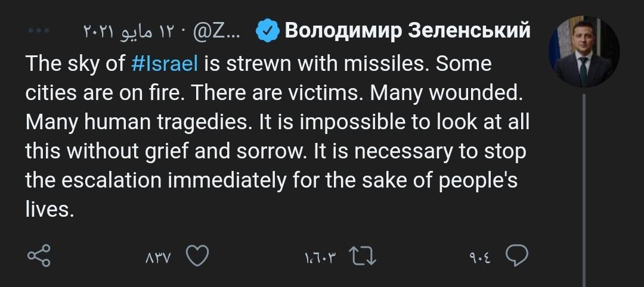Open Zelensky's profile picture
The height and width of the screenshot is (287, 644).
point(584,52)
